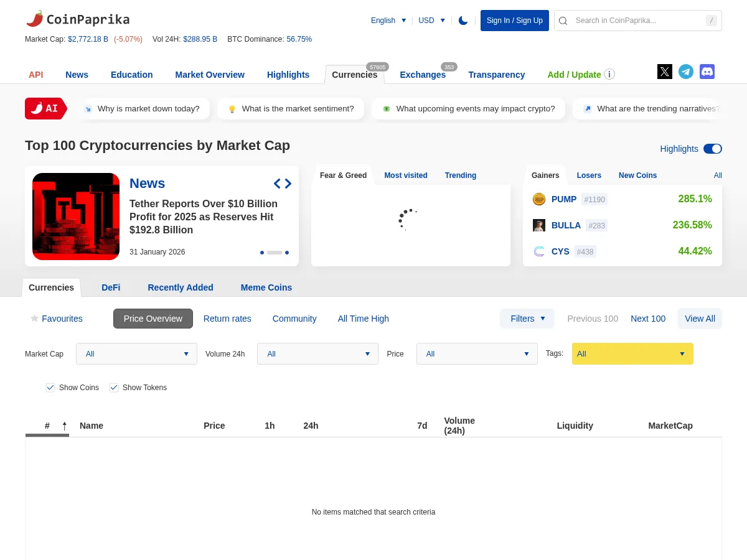
Task: Toggle off the Highlights switch
Action: [x=712, y=149]
